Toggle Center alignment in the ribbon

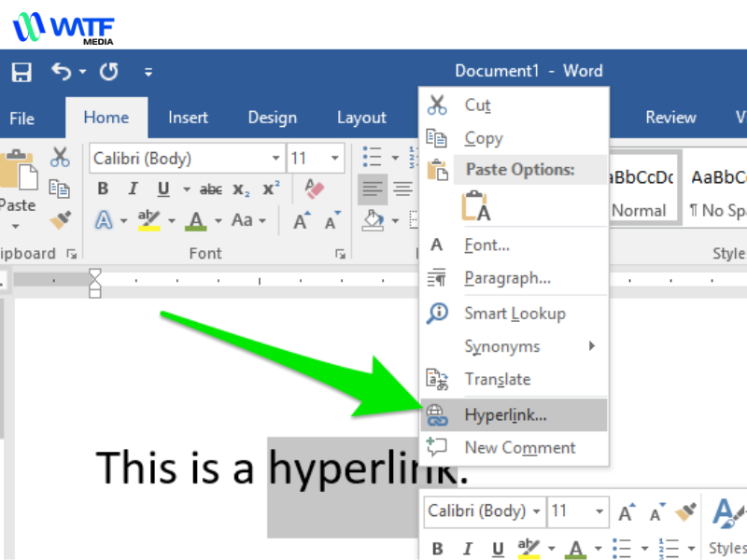point(403,189)
